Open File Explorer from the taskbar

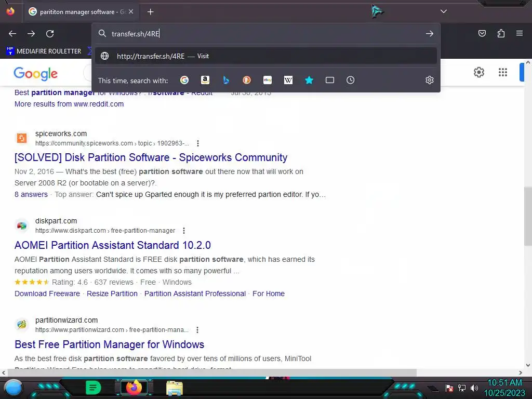pos(175,389)
